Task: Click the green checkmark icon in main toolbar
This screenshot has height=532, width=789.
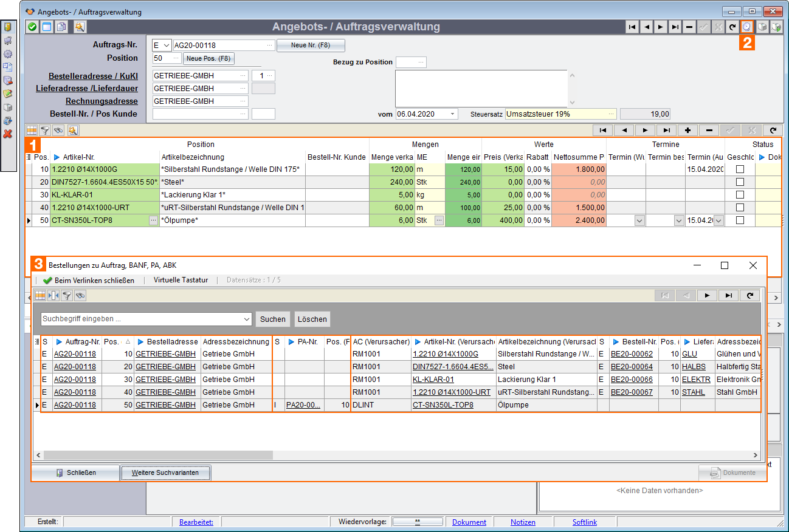Action: [x=32, y=27]
